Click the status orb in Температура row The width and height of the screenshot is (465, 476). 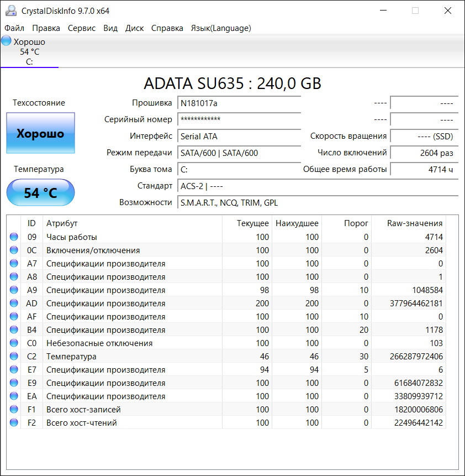point(14,357)
